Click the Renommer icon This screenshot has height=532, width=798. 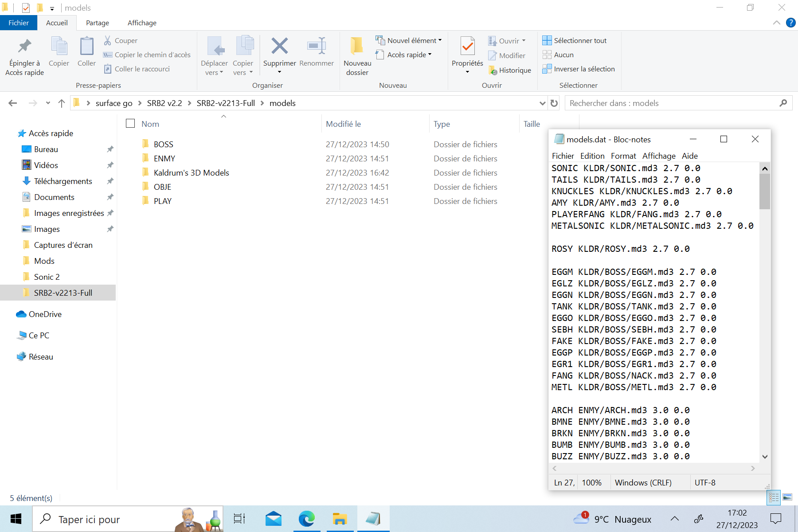317,46
